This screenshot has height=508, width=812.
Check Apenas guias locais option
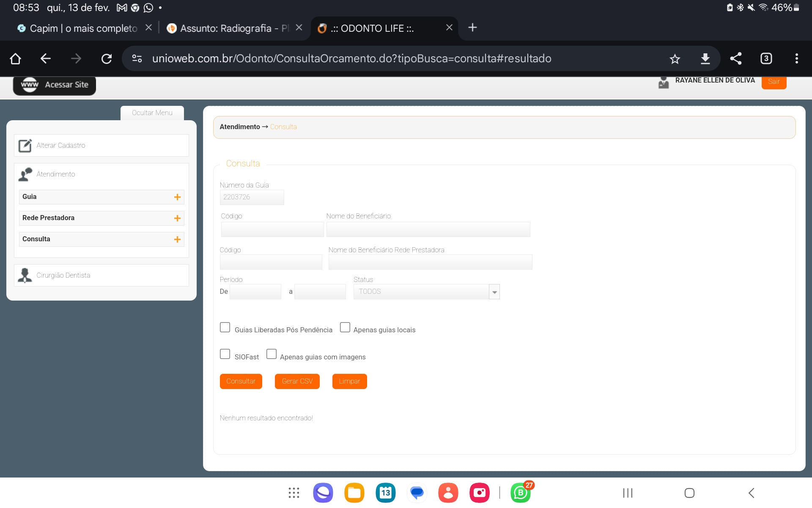click(x=345, y=327)
